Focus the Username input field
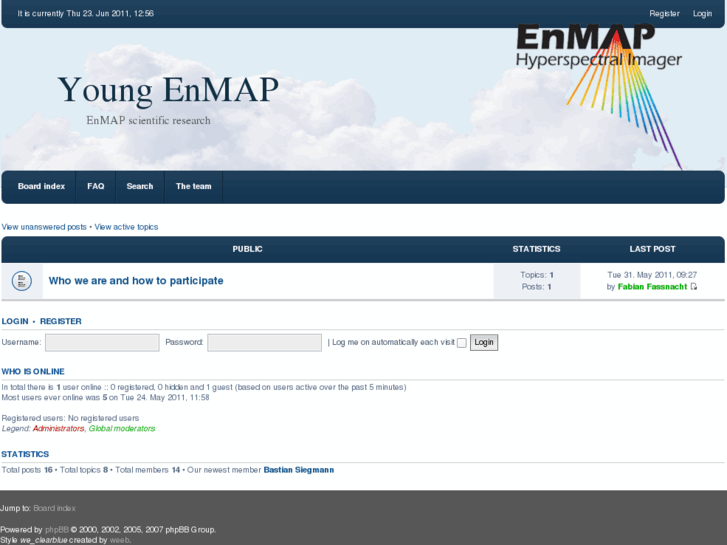 (x=102, y=343)
